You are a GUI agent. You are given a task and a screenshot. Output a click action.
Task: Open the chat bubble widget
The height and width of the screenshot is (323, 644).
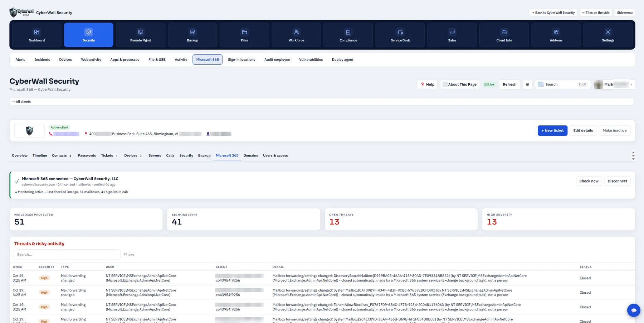(634, 310)
